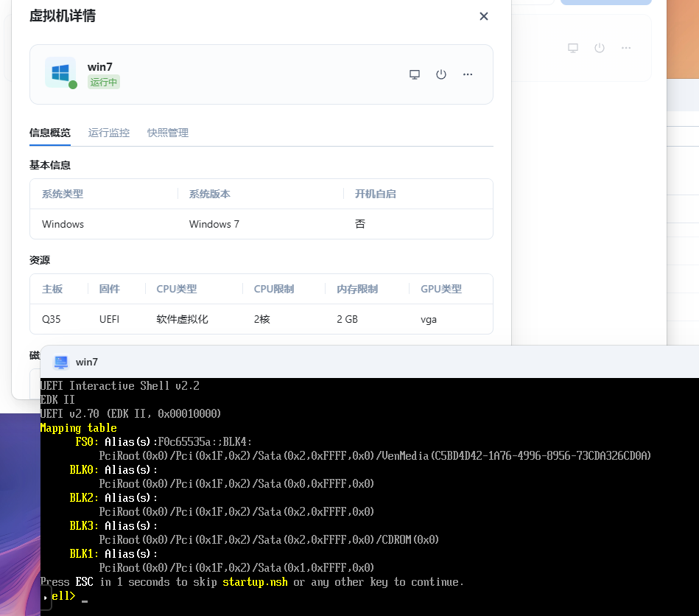This screenshot has height=616, width=699.
Task: Click the yellow startup.nsh text in console
Action: point(255,582)
